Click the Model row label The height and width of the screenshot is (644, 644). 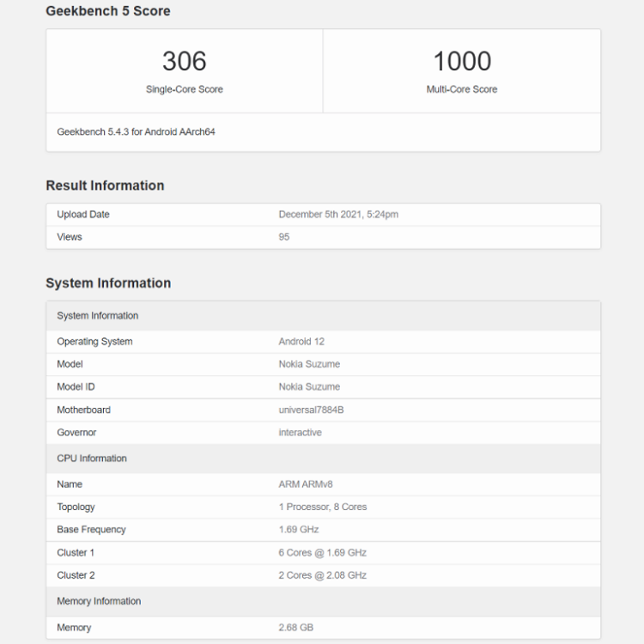[x=70, y=364]
